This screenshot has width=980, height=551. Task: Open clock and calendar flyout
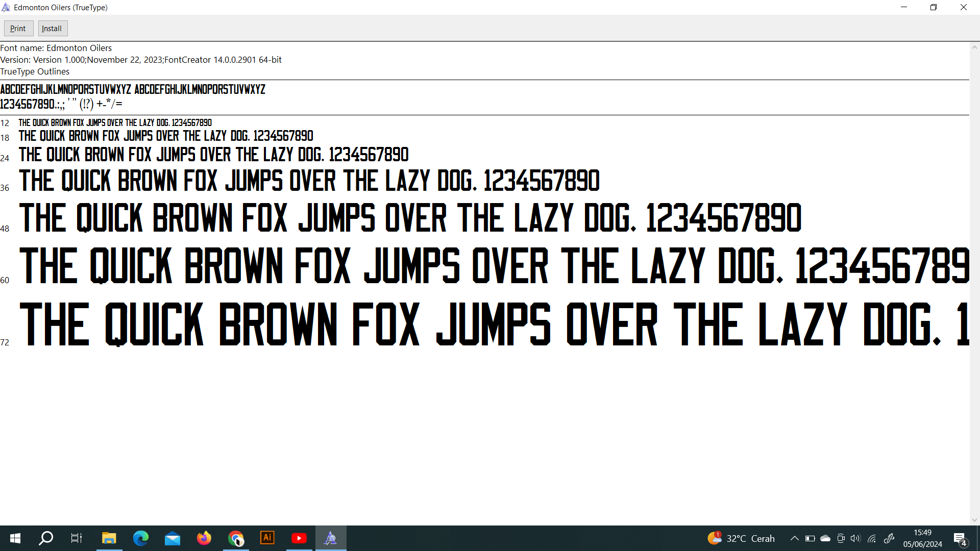pos(922,538)
